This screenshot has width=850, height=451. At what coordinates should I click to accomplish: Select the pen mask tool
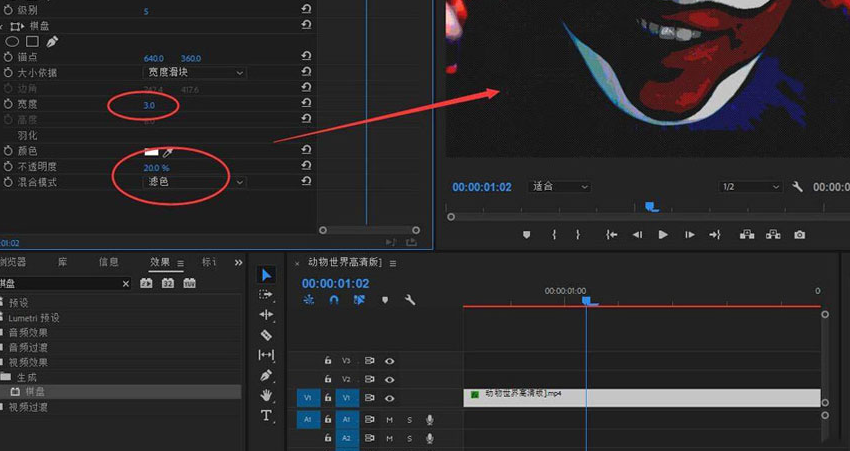click(x=52, y=42)
